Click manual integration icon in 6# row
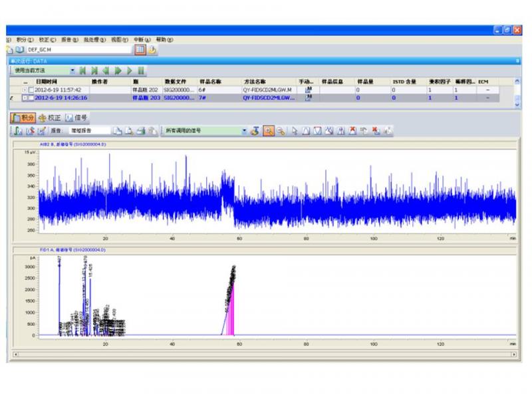The height and width of the screenshot is (399, 532). coord(308,89)
